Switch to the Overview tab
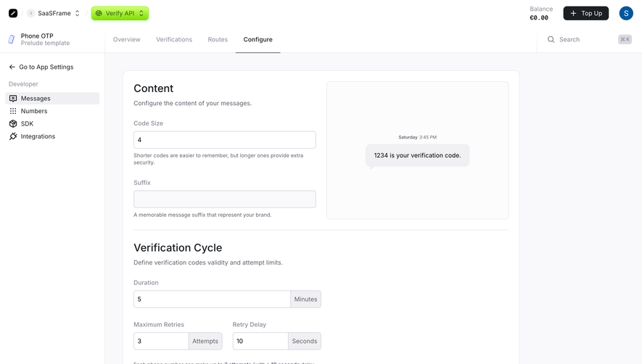Image resolution: width=642 pixels, height=364 pixels. coord(126,39)
